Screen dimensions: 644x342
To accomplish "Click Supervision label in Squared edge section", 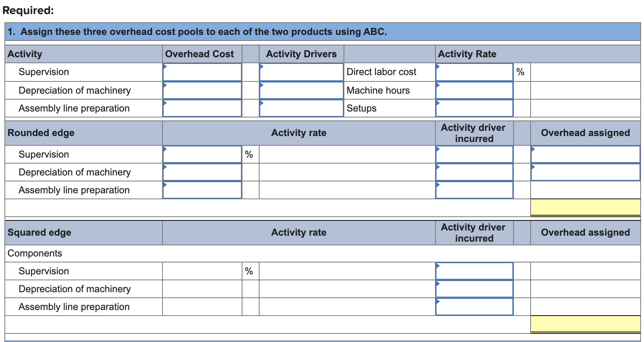I will tap(44, 271).
